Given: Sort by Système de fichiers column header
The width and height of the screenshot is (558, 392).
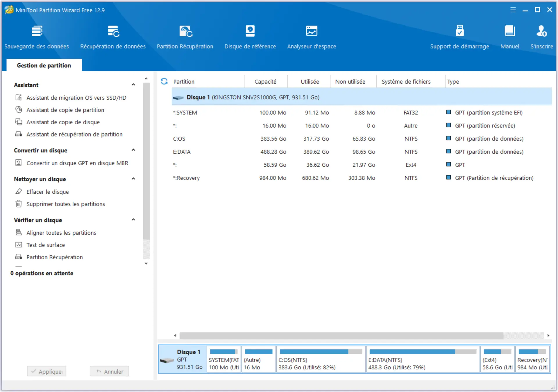Looking at the screenshot, I should pyautogui.click(x=411, y=82).
